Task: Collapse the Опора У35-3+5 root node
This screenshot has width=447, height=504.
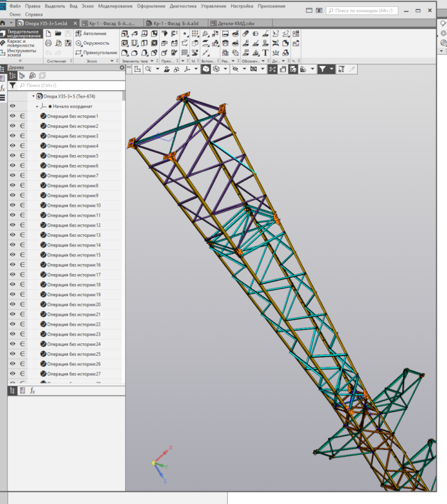Action: pos(33,96)
